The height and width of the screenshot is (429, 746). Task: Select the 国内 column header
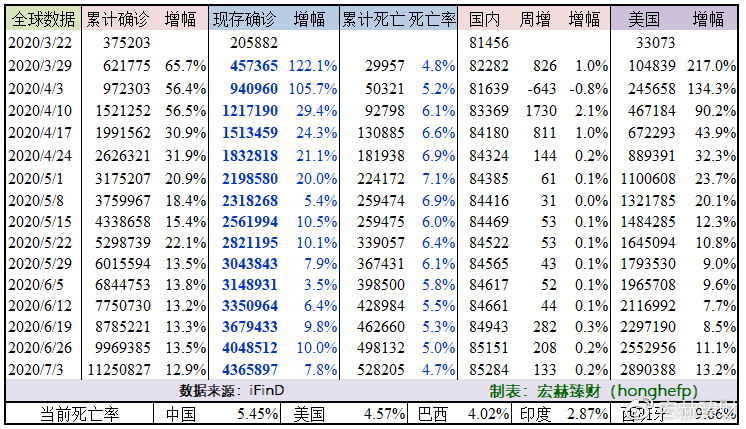[486, 19]
